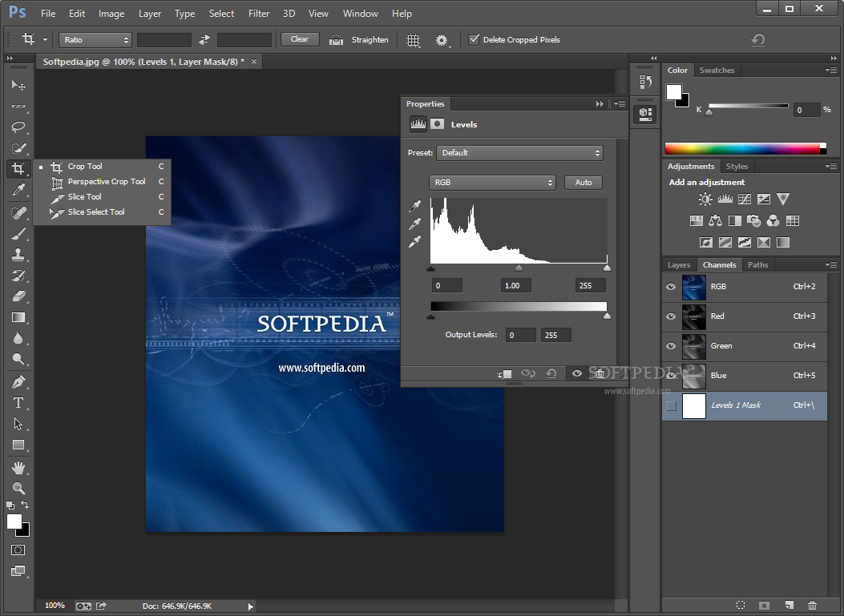Add a Brightness/Contrast adjustment
Screen dimensions: 844x616
coord(705,199)
